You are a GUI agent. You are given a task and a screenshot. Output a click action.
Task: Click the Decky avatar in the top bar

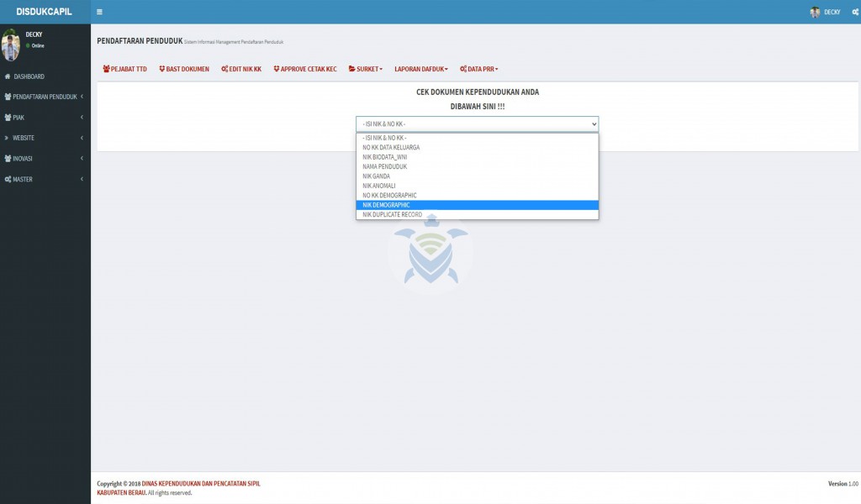[x=815, y=12]
